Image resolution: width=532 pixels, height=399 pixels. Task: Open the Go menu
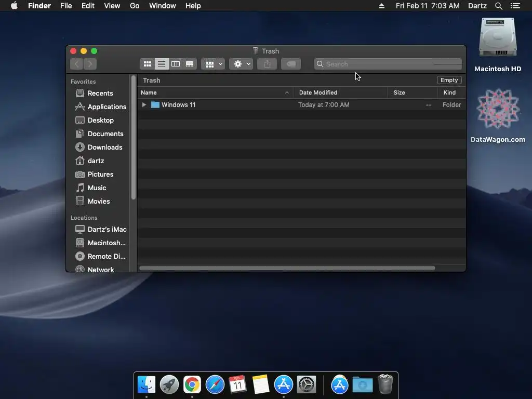(x=135, y=6)
